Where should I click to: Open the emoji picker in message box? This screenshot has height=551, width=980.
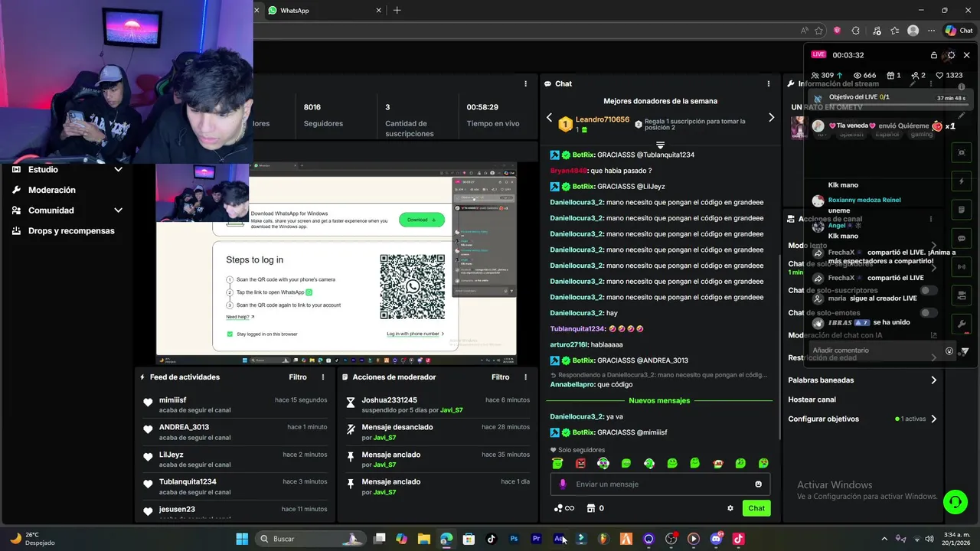click(x=758, y=484)
